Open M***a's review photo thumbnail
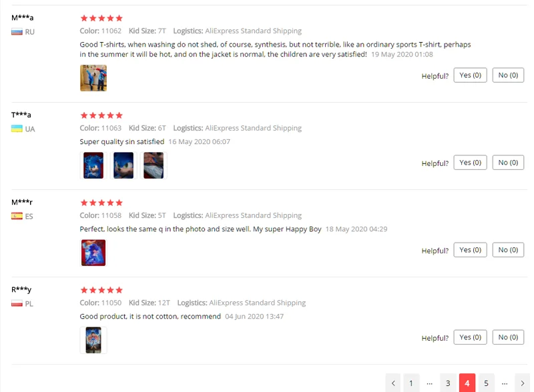This screenshot has width=534, height=392. click(93, 78)
